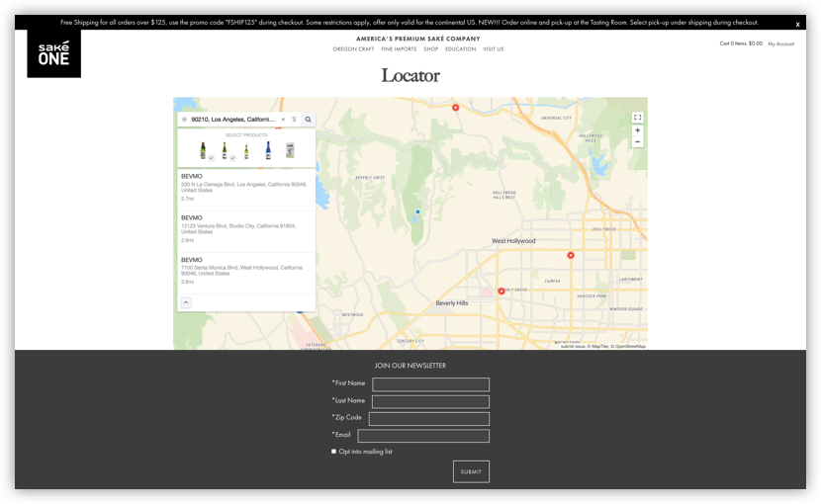Open the Visit Us menu

point(494,49)
